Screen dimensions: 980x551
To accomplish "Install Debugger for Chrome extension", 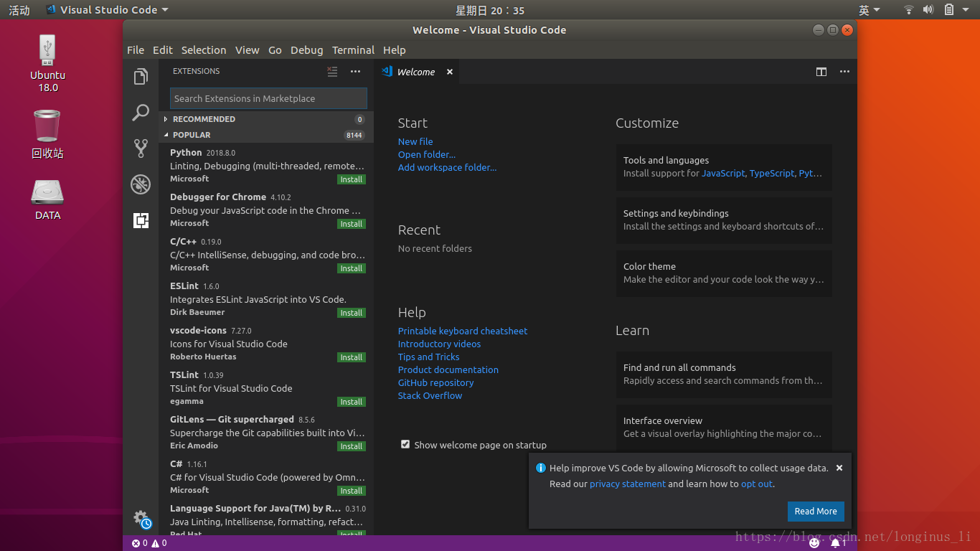I will [x=352, y=224].
